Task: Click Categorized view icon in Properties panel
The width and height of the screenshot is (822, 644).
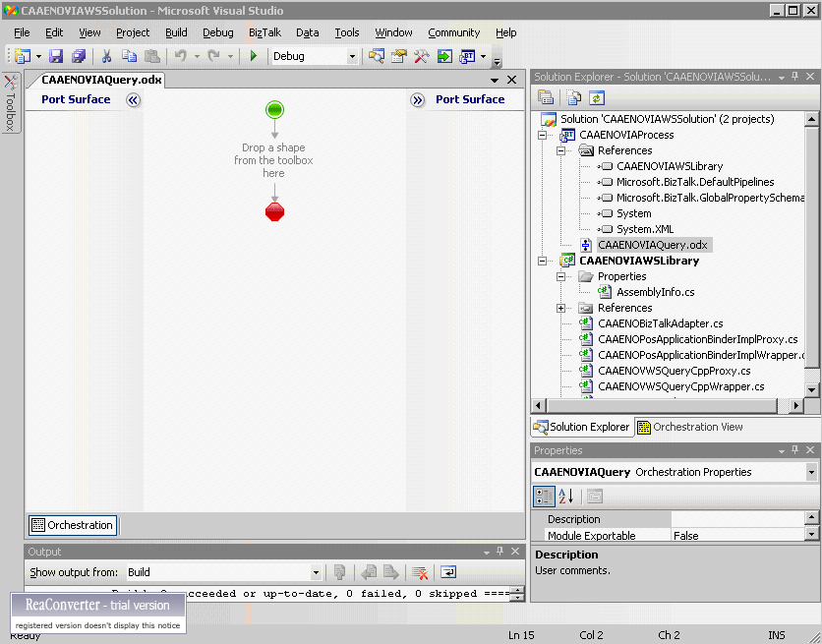Action: pos(544,496)
